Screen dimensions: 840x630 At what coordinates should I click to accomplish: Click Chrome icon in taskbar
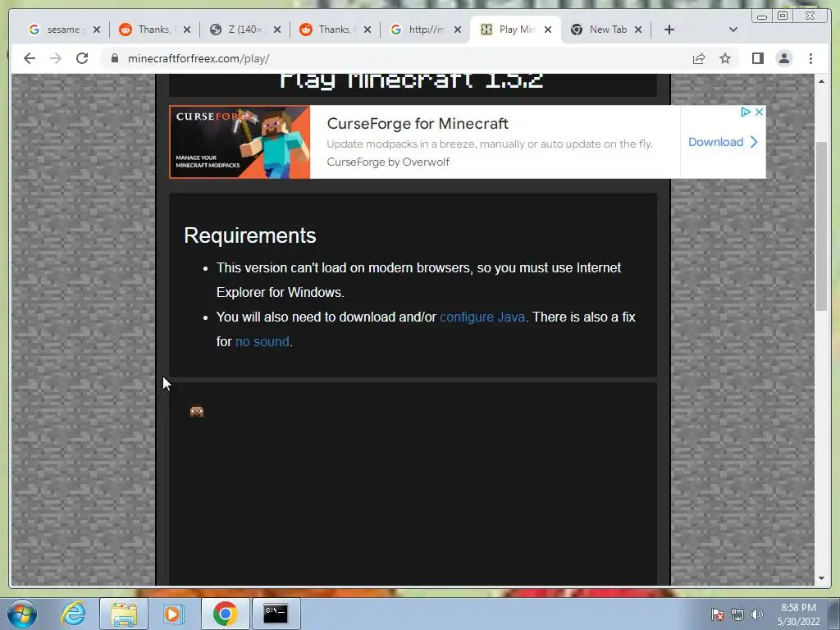point(225,614)
